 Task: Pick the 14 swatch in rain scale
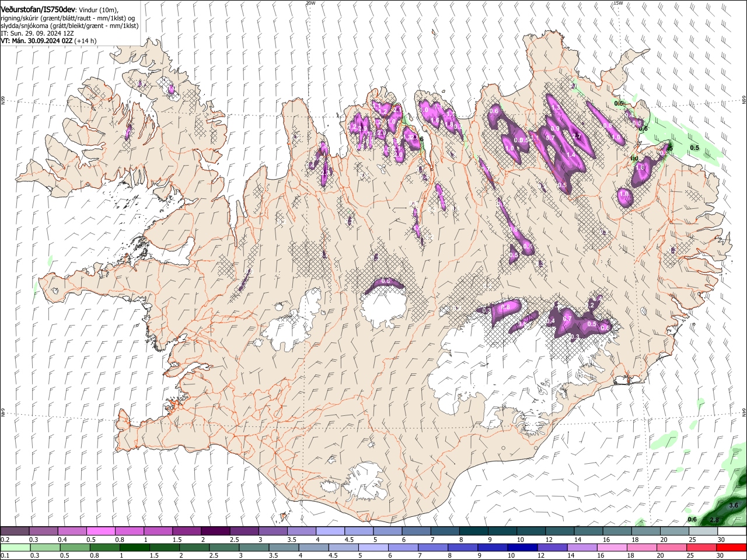[582, 547]
